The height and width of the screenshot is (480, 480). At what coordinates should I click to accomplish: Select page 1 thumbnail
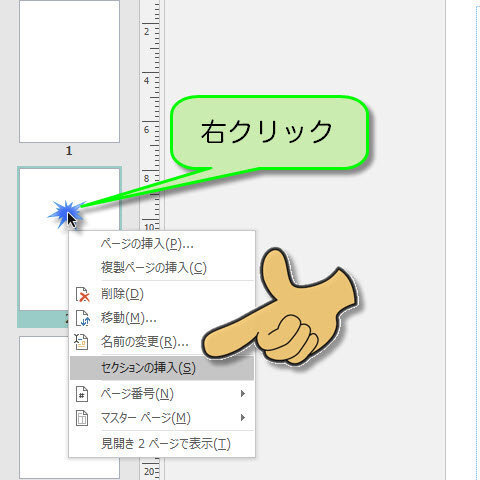click(x=69, y=71)
